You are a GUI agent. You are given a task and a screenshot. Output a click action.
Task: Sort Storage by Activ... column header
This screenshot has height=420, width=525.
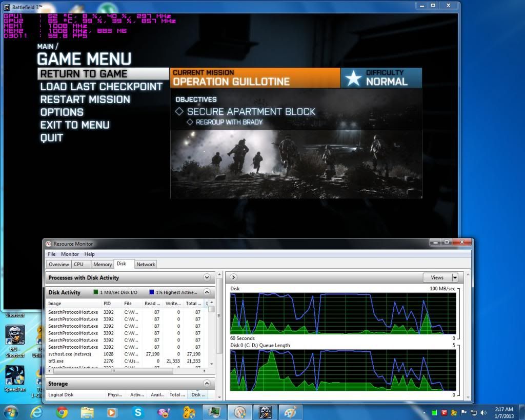click(137, 394)
